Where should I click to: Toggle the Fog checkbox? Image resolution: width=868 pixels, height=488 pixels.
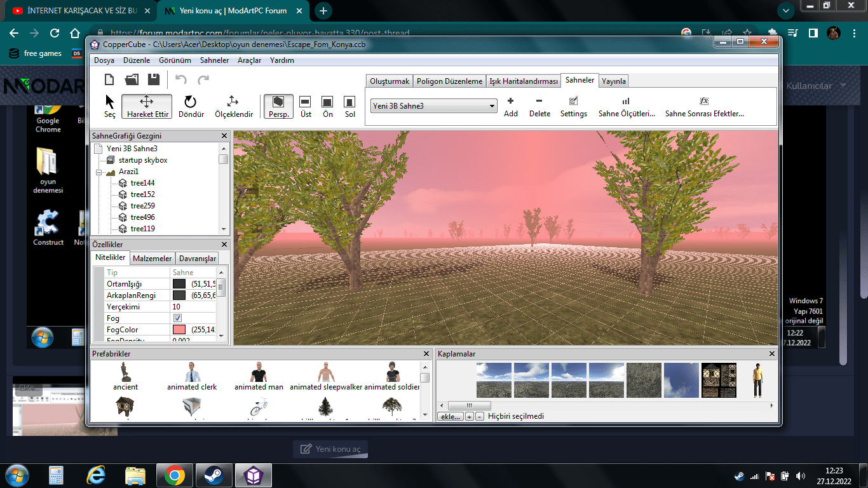pyautogui.click(x=177, y=318)
